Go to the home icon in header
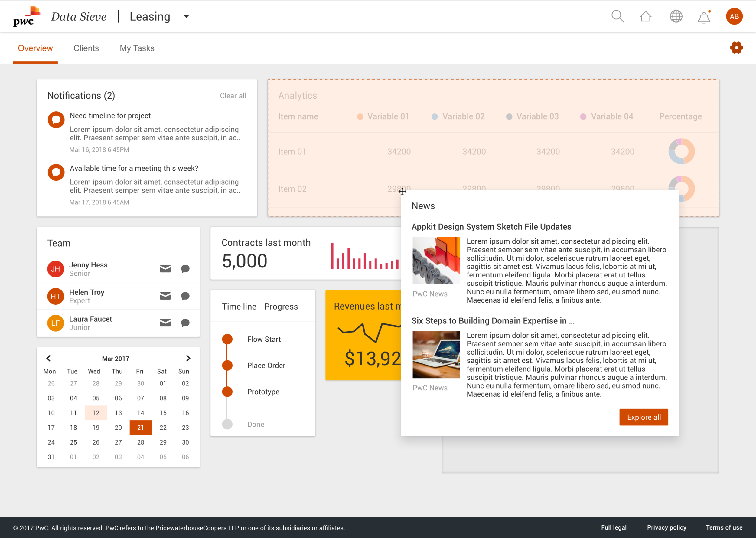 (645, 16)
